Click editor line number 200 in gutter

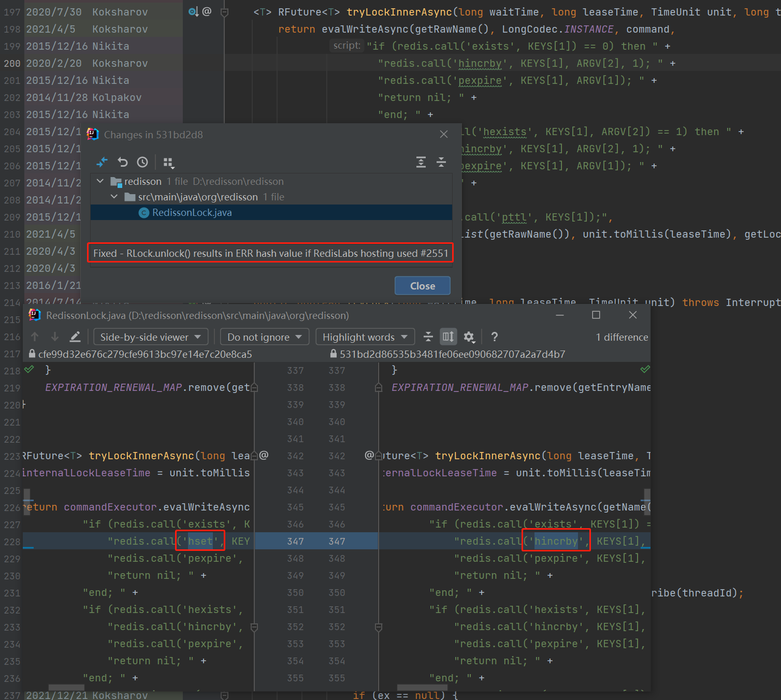(x=12, y=63)
